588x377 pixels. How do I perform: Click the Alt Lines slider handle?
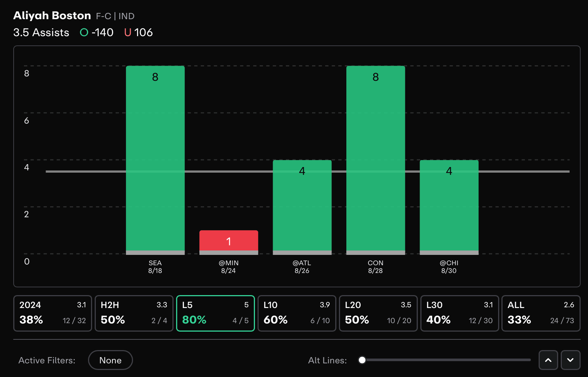[x=362, y=360]
